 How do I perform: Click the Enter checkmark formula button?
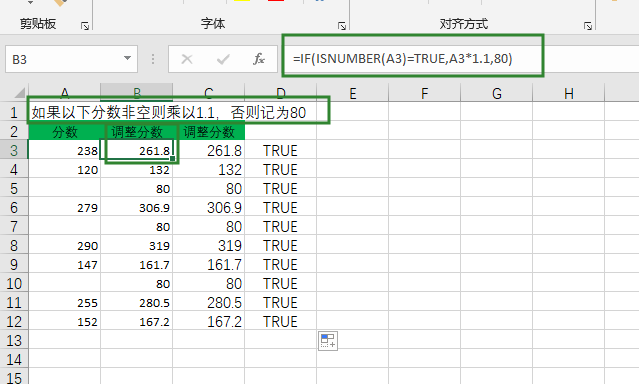pos(223,60)
